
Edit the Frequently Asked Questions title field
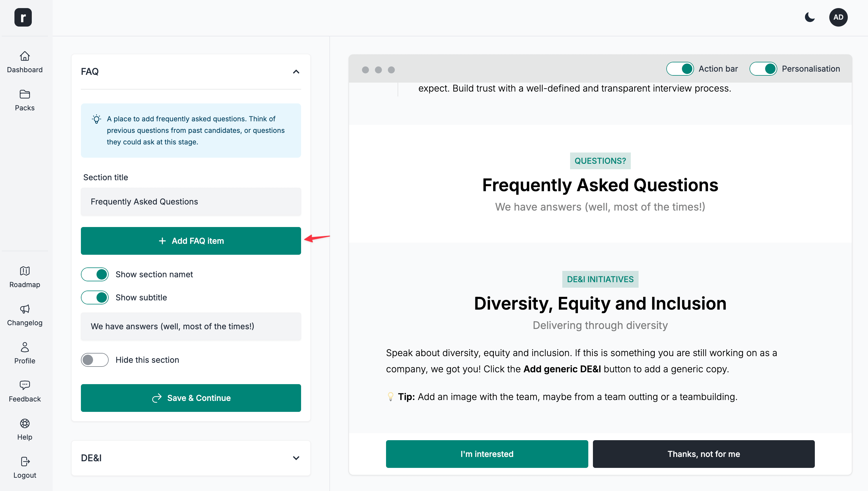pos(191,202)
